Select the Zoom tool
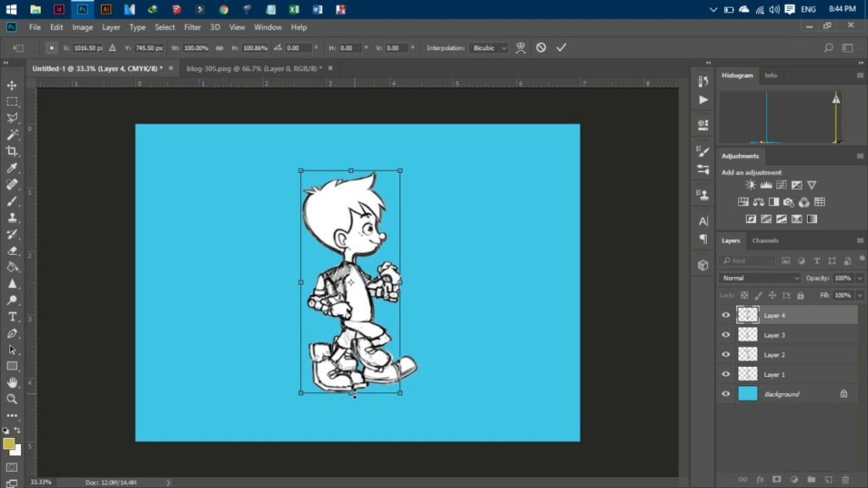Screen dimensions: 868x488 click(x=12, y=400)
